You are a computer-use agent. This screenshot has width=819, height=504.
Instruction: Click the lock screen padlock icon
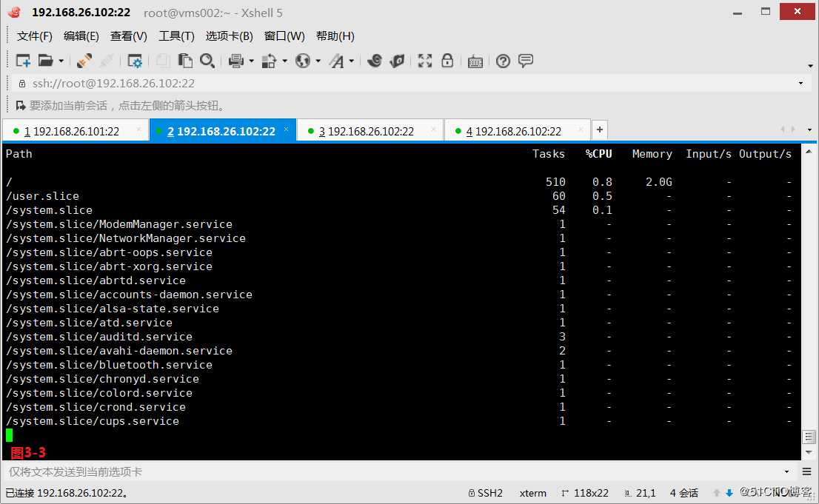(x=447, y=61)
